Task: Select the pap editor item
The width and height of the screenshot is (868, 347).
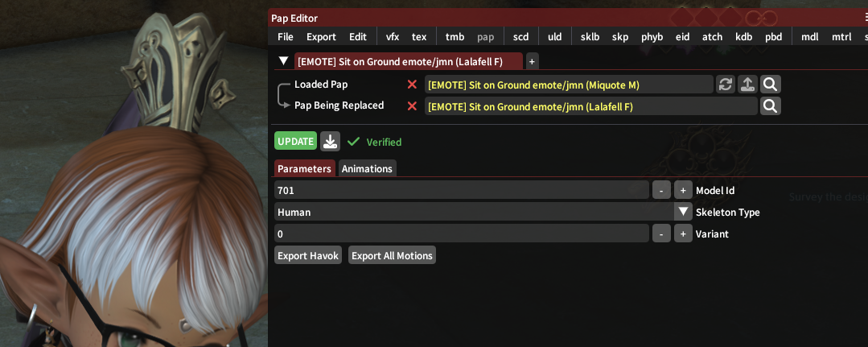Action: tap(485, 37)
